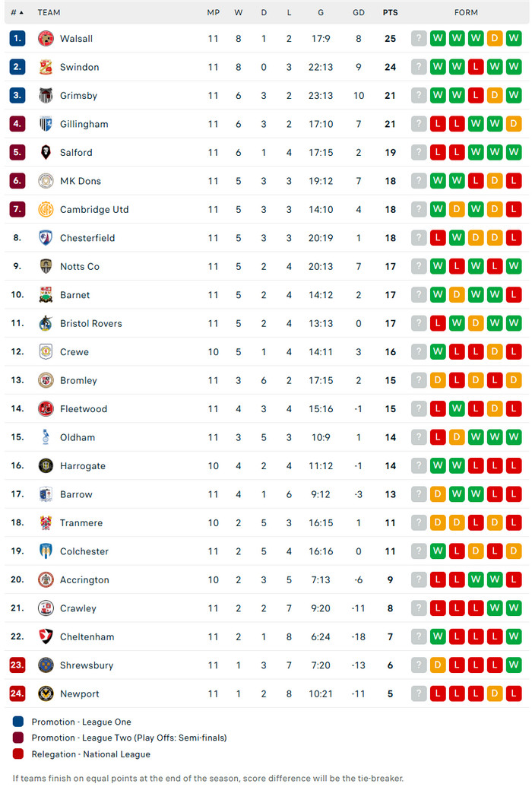Sort standings by PTS column header

391,13
